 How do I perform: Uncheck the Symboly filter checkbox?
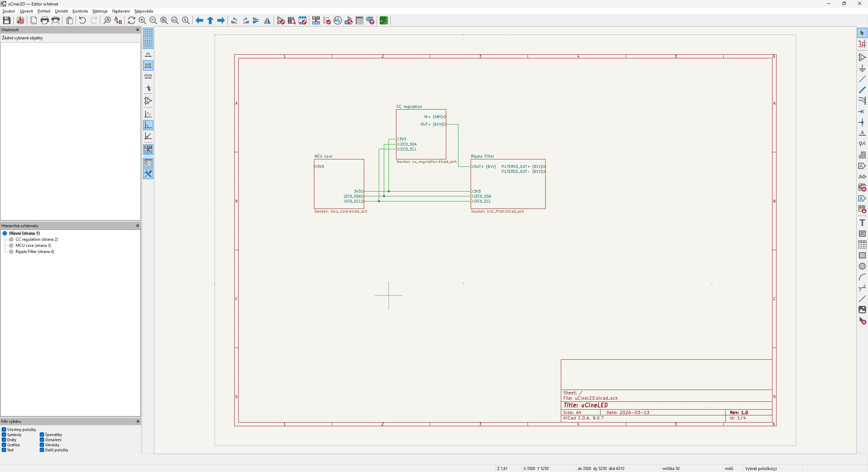point(4,435)
